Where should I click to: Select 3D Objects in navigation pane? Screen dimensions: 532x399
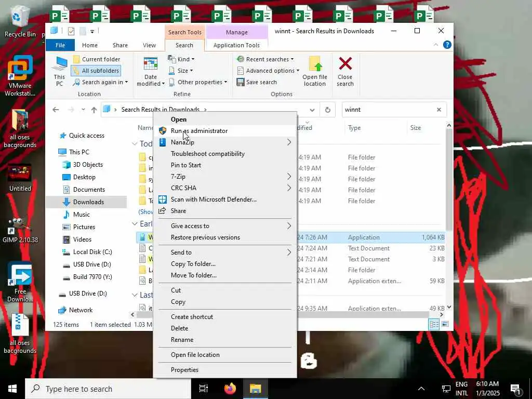83,165
